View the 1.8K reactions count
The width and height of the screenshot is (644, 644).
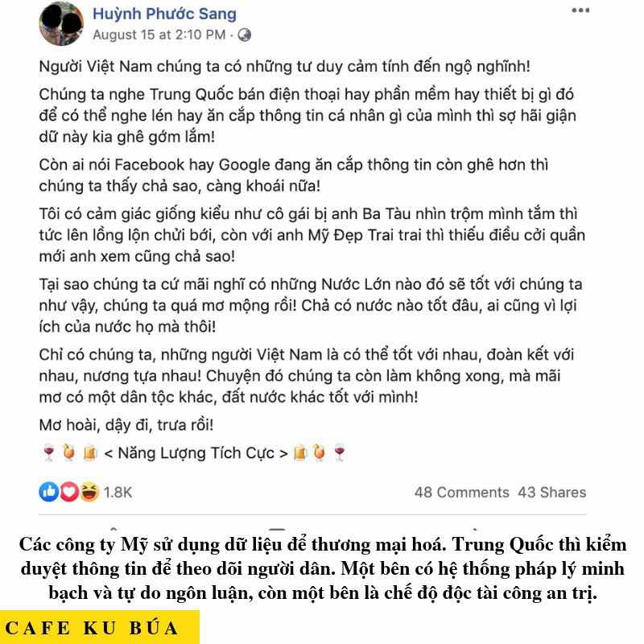(118, 493)
